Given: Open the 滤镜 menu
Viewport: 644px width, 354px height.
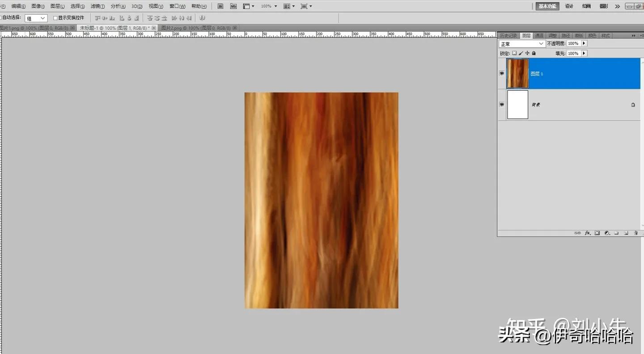Looking at the screenshot, I should click(x=97, y=6).
